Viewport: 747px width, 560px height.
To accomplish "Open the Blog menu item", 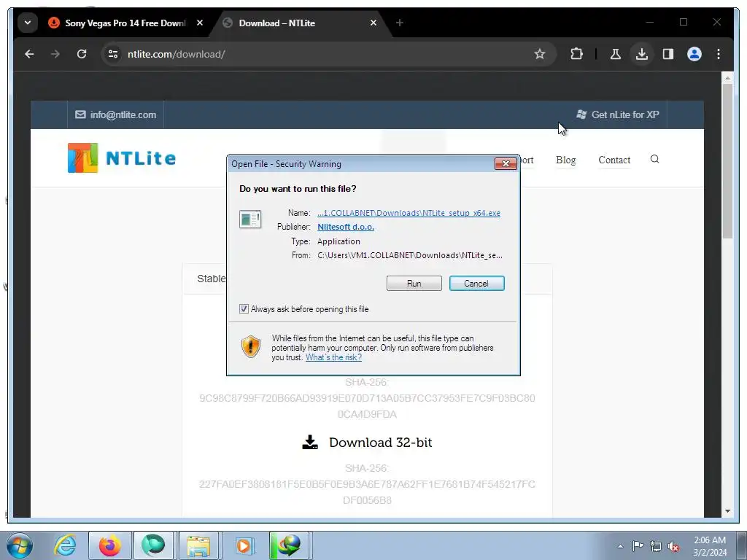I will [x=566, y=160].
